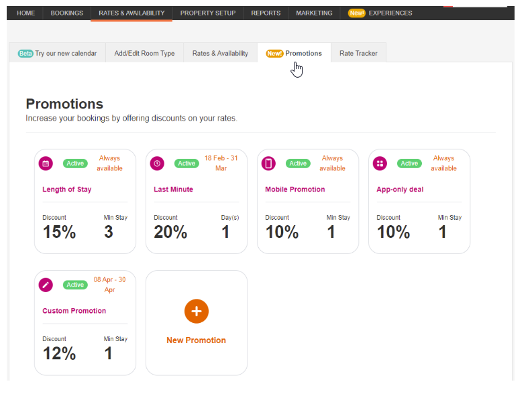
Task: Click the Increase your bookings description text
Action: pos(131,118)
